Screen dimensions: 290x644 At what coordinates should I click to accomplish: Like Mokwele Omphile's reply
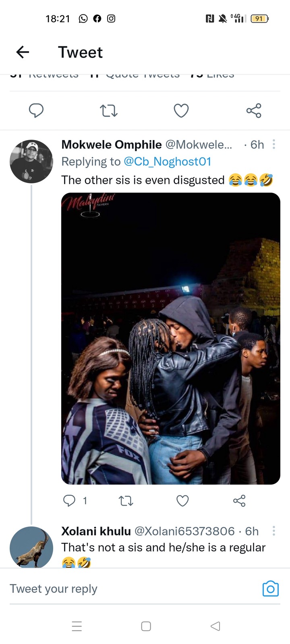[183, 501]
